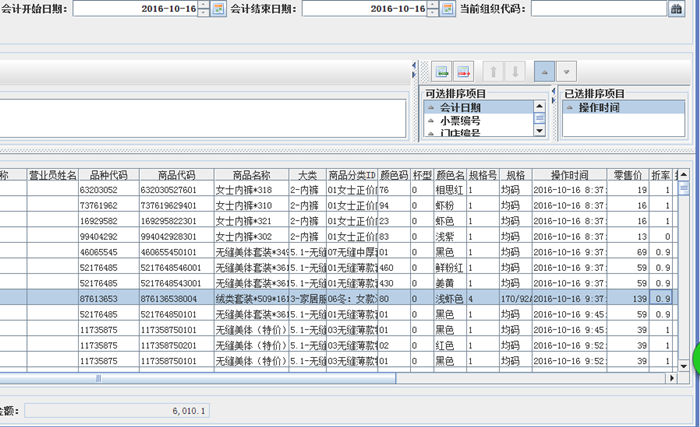Image resolution: width=700 pixels, height=427 pixels.
Task: Click the 当前组织代码 input field
Action: [598, 9]
